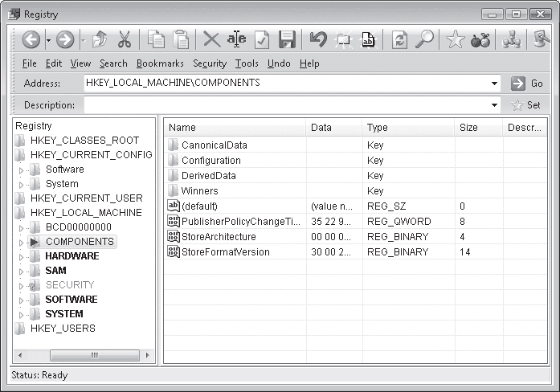Expand the uppercase SYSTEM node
560x392 pixels.
coord(21,315)
